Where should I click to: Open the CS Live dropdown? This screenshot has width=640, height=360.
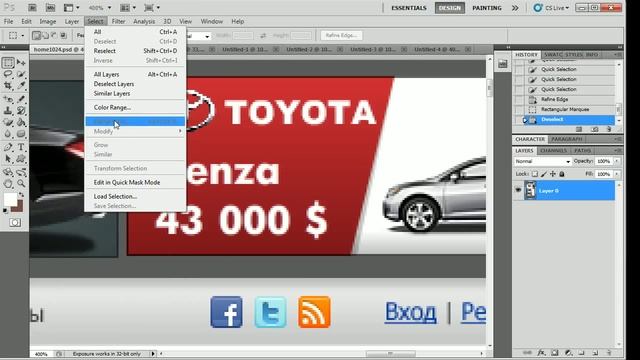[551, 8]
